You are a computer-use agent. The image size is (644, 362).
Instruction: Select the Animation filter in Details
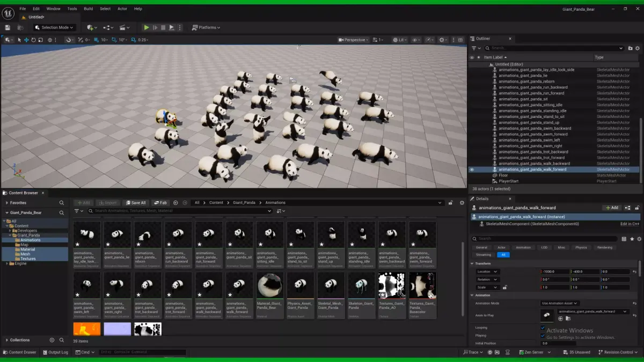point(523,247)
